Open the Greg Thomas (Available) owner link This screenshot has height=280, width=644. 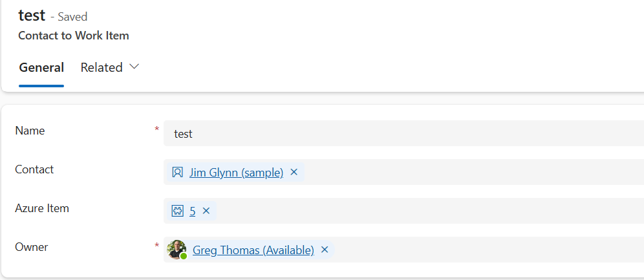coord(253,250)
